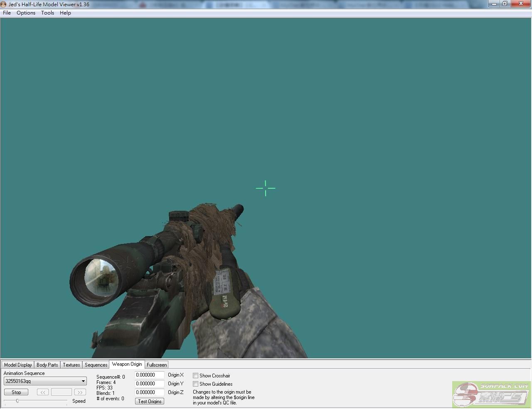Click the Origin Z input field
The height and width of the screenshot is (409, 532).
(150, 392)
